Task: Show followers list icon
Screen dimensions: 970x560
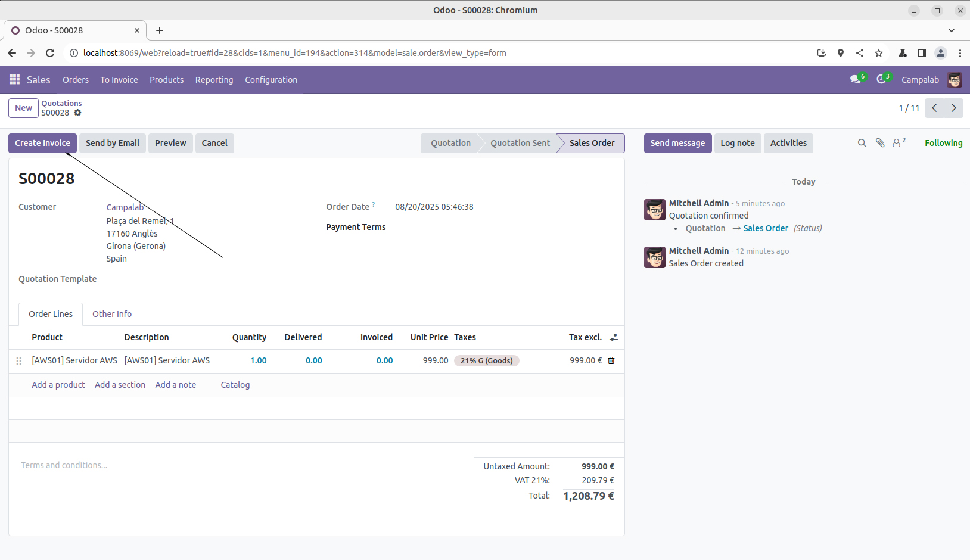Action: click(897, 143)
